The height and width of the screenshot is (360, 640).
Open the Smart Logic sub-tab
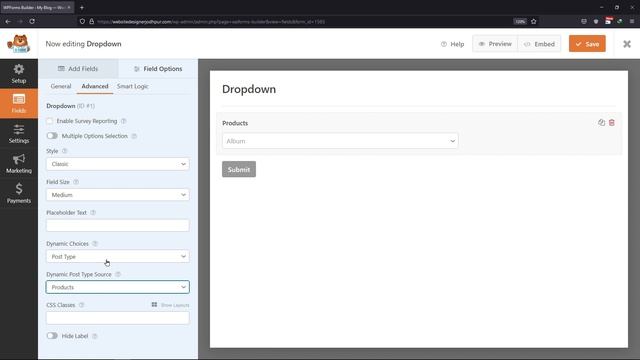pos(133,86)
